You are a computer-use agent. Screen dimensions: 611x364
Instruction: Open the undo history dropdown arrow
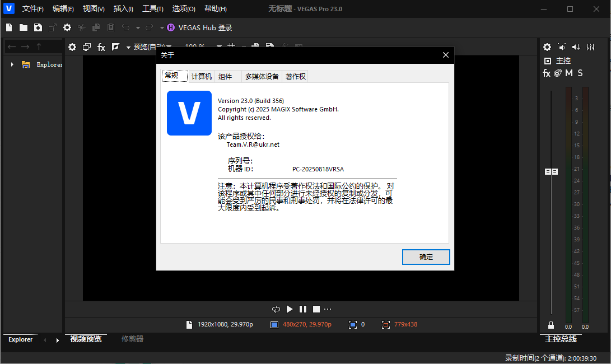(x=138, y=28)
